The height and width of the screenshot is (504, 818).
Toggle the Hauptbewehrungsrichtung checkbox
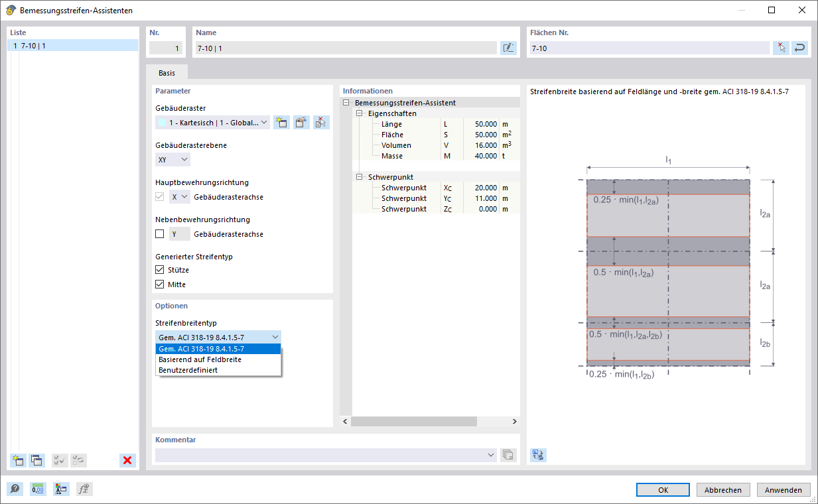click(x=159, y=197)
